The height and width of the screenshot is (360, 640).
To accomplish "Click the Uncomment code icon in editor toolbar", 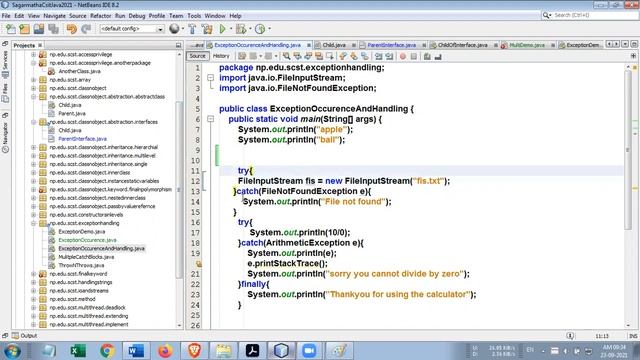I will 438,56.
